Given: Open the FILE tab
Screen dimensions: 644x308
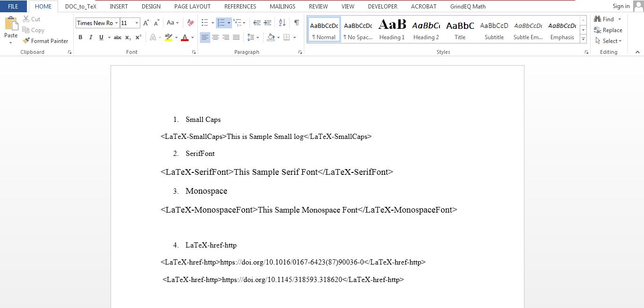Looking at the screenshot, I should pyautogui.click(x=13, y=6).
